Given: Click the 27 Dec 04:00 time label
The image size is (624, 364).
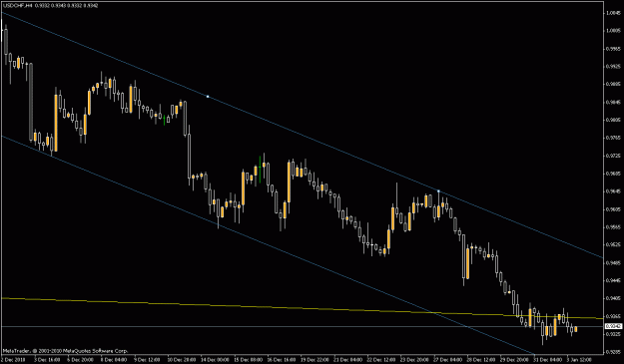Looking at the screenshot, I should pyautogui.click(x=448, y=359).
